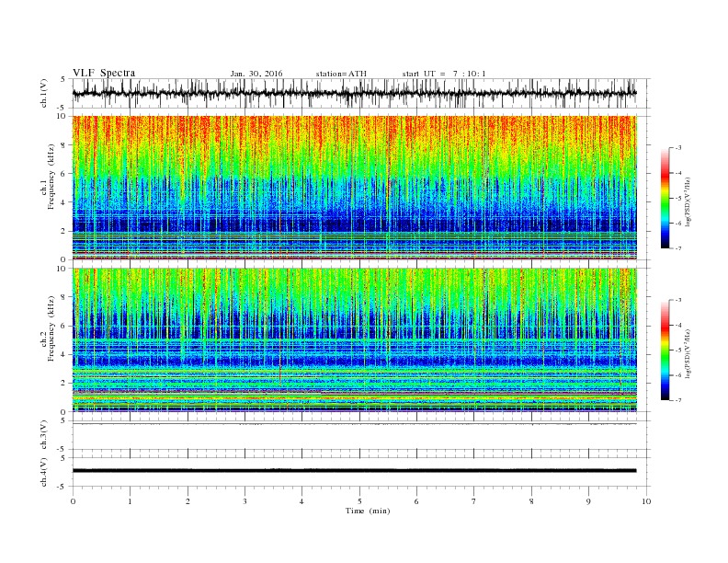
Task: Click the "3" tick label on the Time axis
Action: coord(245,501)
